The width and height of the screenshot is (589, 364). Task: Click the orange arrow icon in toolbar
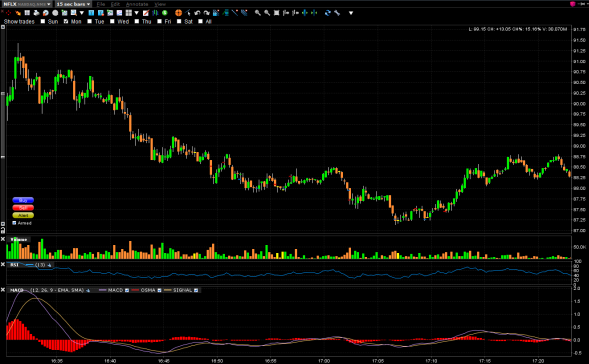[x=18, y=13]
